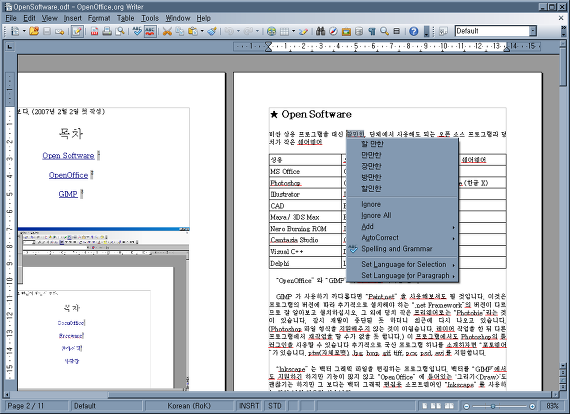Open the File menu

click(x=11, y=18)
